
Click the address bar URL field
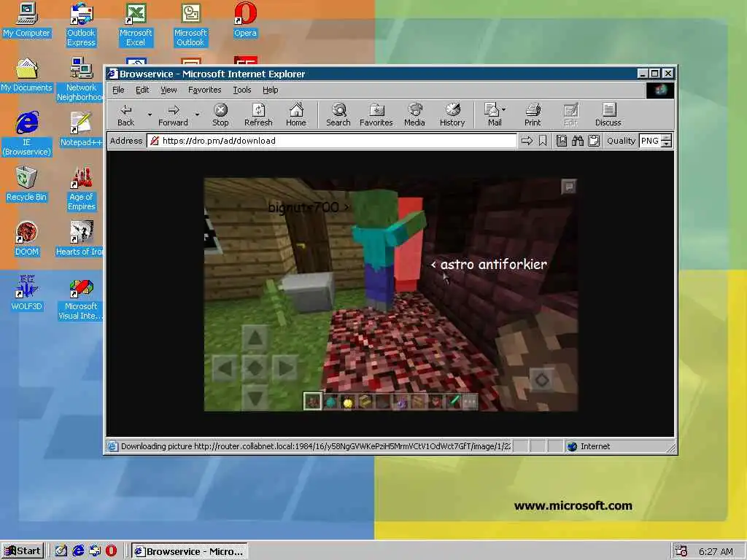[332, 141]
